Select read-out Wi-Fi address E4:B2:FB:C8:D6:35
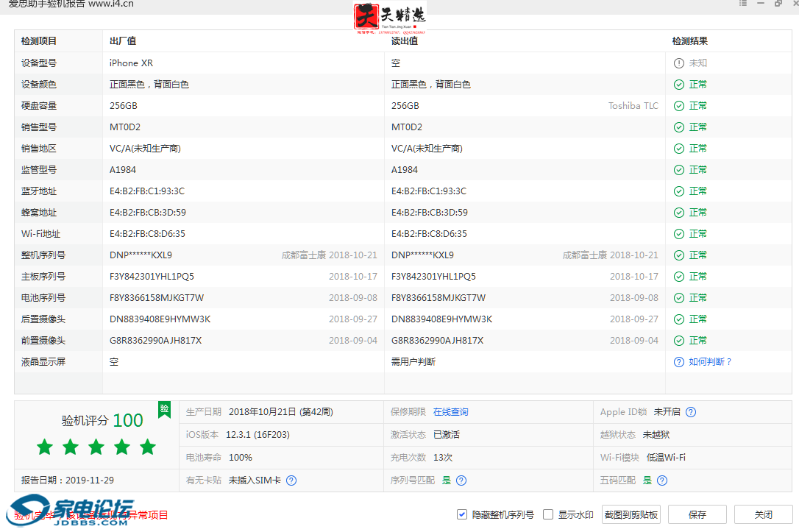 click(428, 235)
